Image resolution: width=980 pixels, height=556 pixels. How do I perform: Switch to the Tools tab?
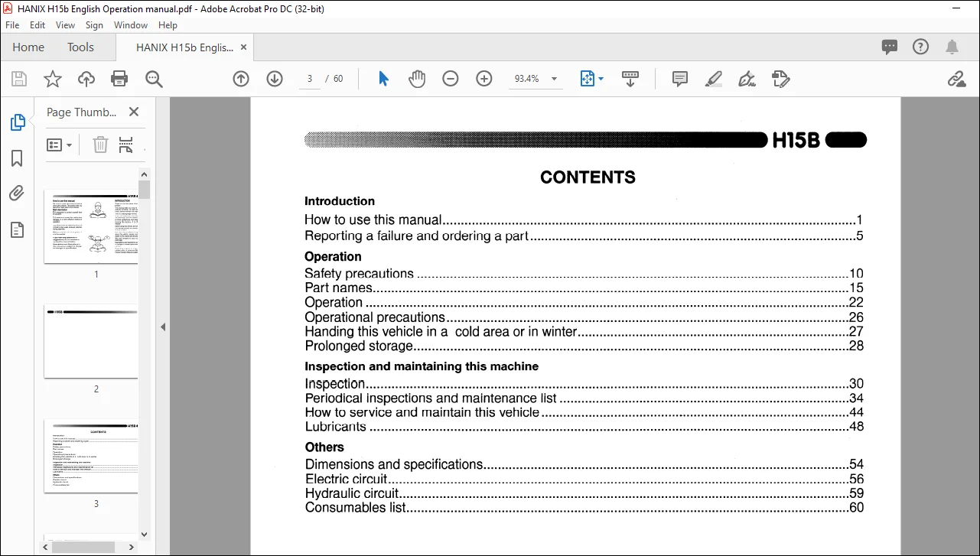coord(80,47)
